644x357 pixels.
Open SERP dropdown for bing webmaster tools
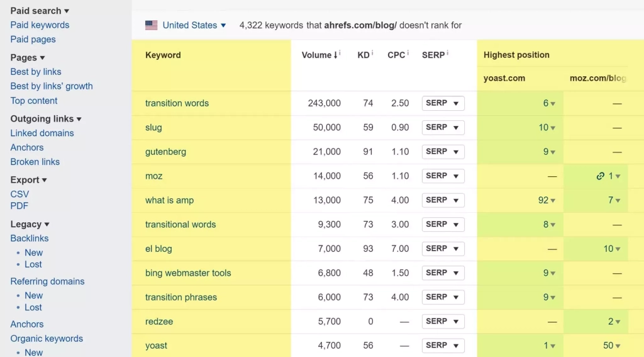pyautogui.click(x=443, y=273)
